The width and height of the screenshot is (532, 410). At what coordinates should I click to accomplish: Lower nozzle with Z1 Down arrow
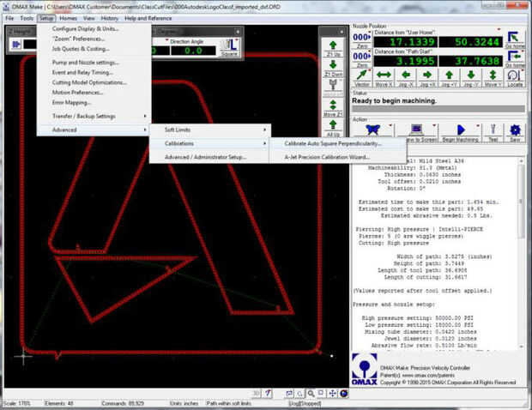pyautogui.click(x=333, y=68)
